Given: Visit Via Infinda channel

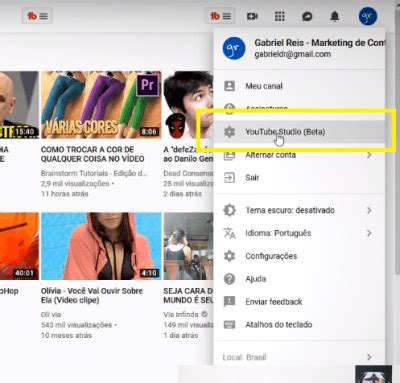Looking at the screenshot, I should (x=181, y=314).
